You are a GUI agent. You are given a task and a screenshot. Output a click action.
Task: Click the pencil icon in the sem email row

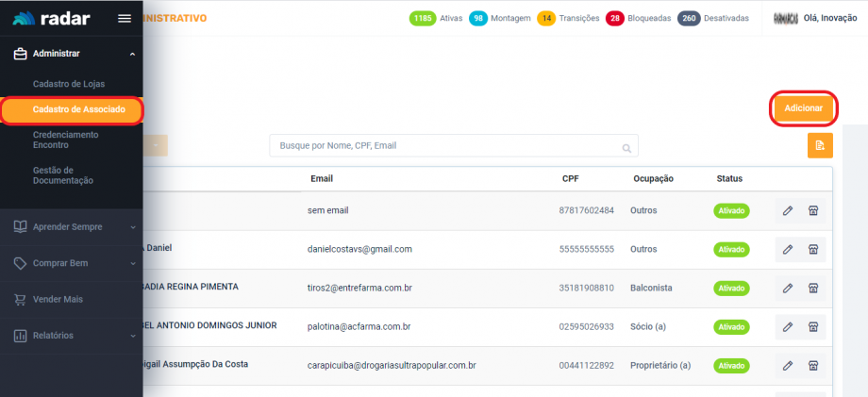pos(788,211)
